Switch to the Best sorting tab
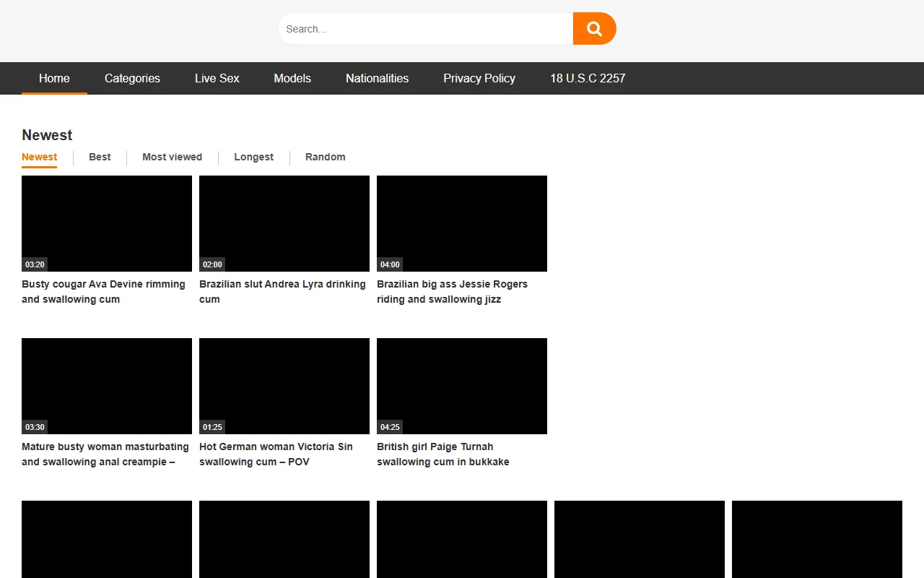 [100, 157]
